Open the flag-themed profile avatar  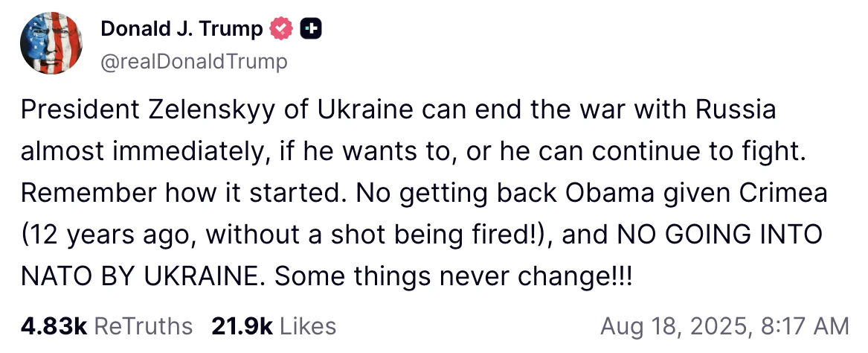[x=51, y=44]
